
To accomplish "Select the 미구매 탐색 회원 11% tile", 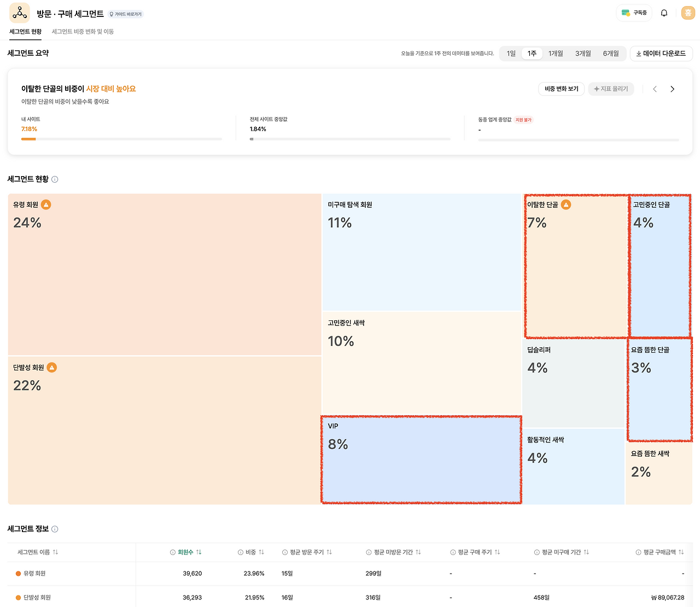I will (422, 252).
